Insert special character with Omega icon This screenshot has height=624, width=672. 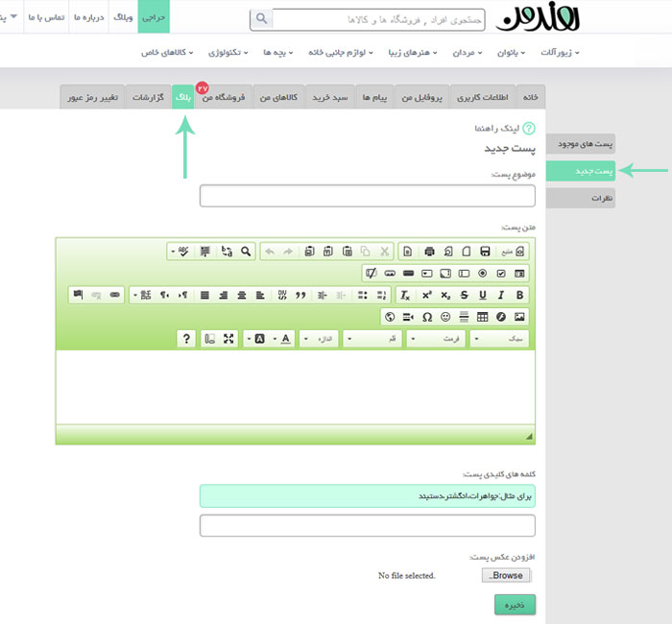tap(427, 317)
